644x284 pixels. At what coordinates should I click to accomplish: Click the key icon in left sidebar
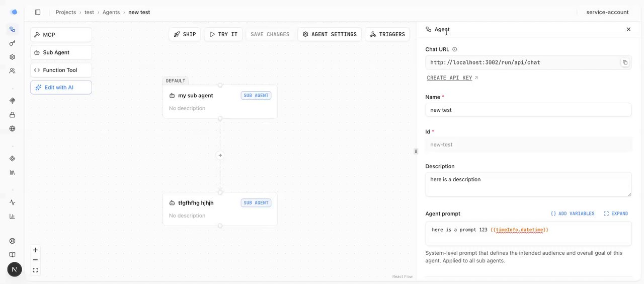[13, 43]
